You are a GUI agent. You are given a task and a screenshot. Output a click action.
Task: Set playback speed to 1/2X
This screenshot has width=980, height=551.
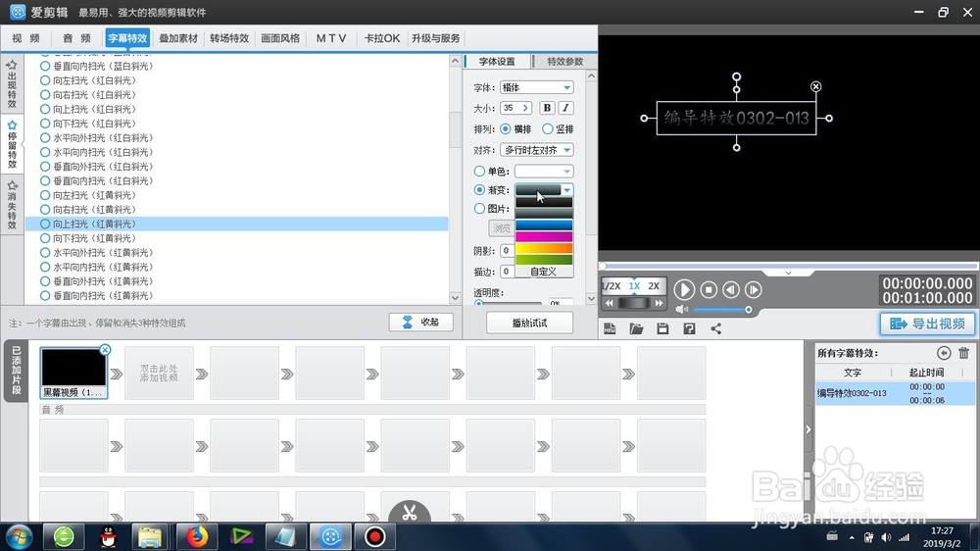pos(611,286)
